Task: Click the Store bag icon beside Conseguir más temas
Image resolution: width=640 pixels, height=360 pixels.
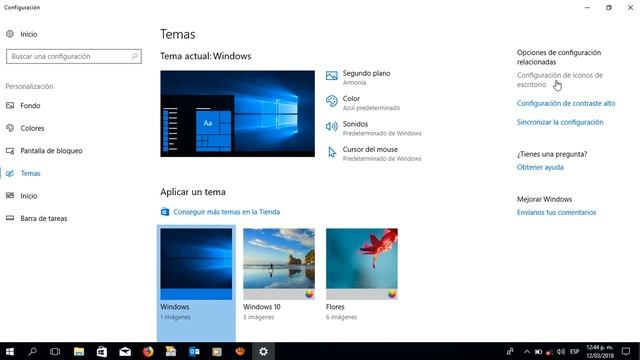Action: pos(165,211)
